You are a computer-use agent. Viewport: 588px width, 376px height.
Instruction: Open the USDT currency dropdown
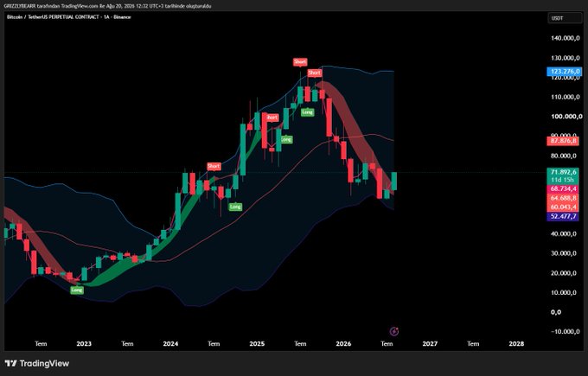tap(565, 18)
